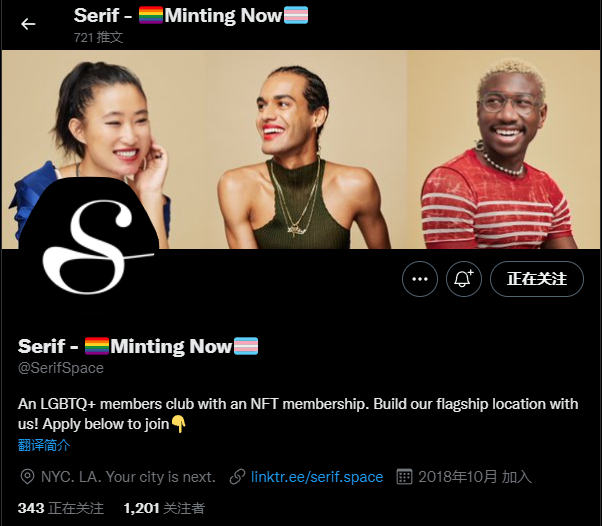Click the trans flag emoji in profile name

[246, 346]
